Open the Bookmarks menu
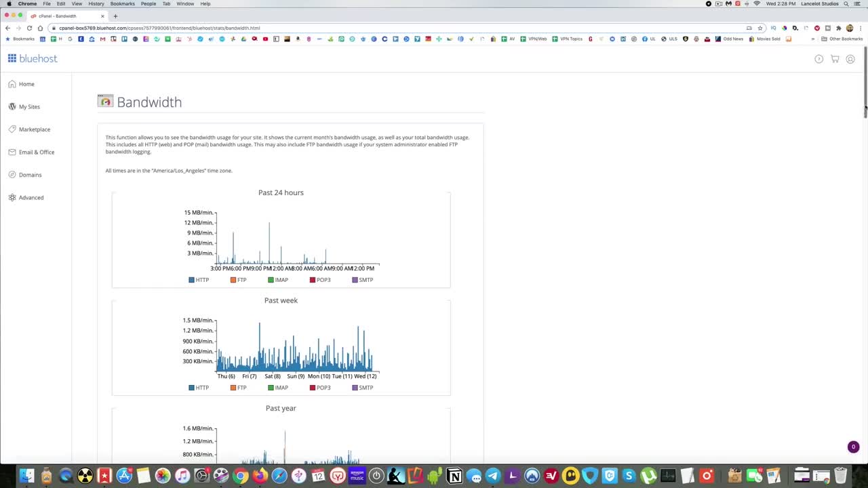 [123, 3]
